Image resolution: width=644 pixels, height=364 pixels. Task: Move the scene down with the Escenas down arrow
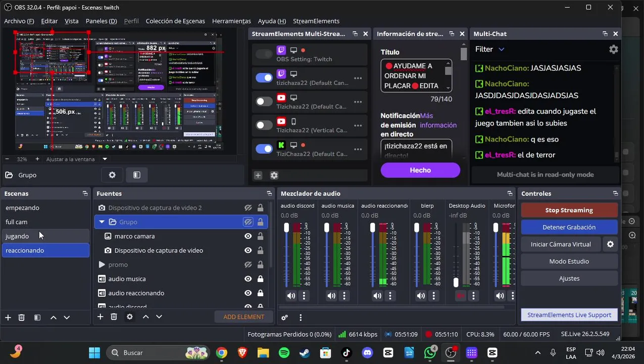point(67,317)
